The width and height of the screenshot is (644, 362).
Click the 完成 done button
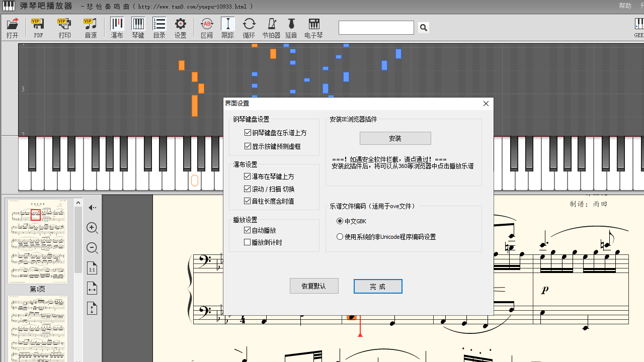(378, 286)
